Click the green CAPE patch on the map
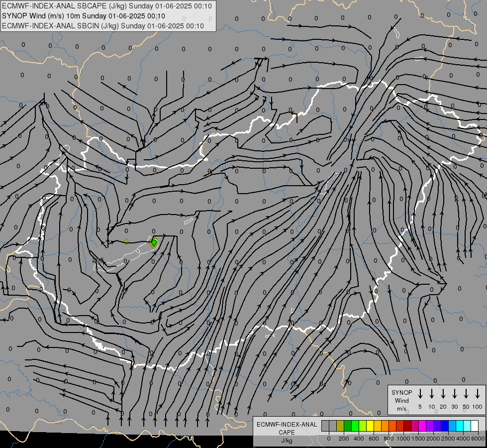Viewport: 487px width, 448px height. click(154, 242)
